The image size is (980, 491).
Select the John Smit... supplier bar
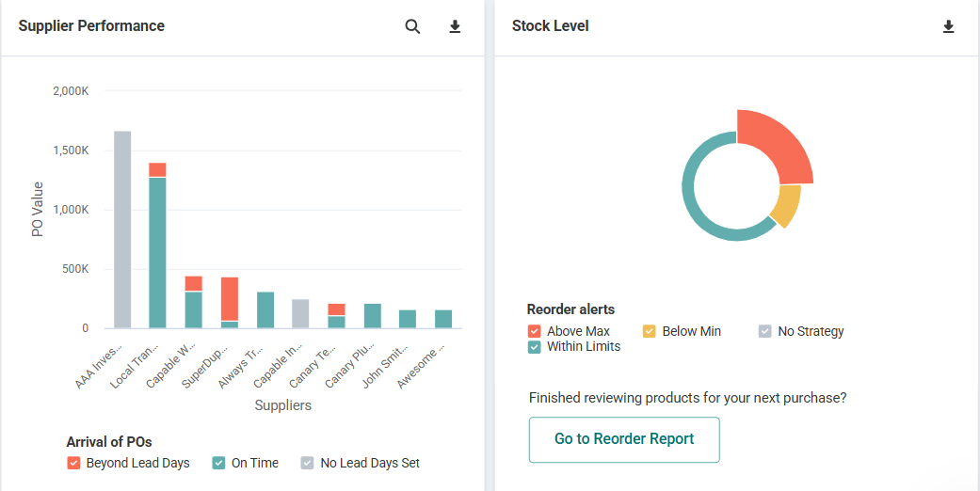tap(408, 319)
